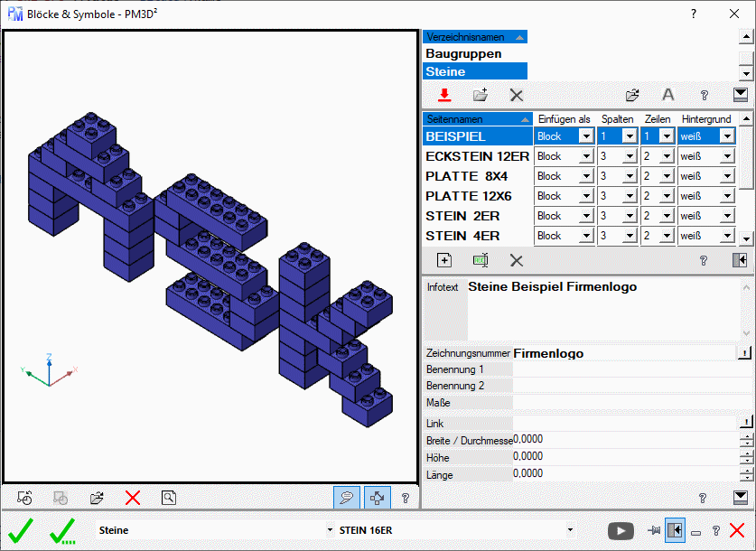Click the browse button next to Link

click(746, 423)
